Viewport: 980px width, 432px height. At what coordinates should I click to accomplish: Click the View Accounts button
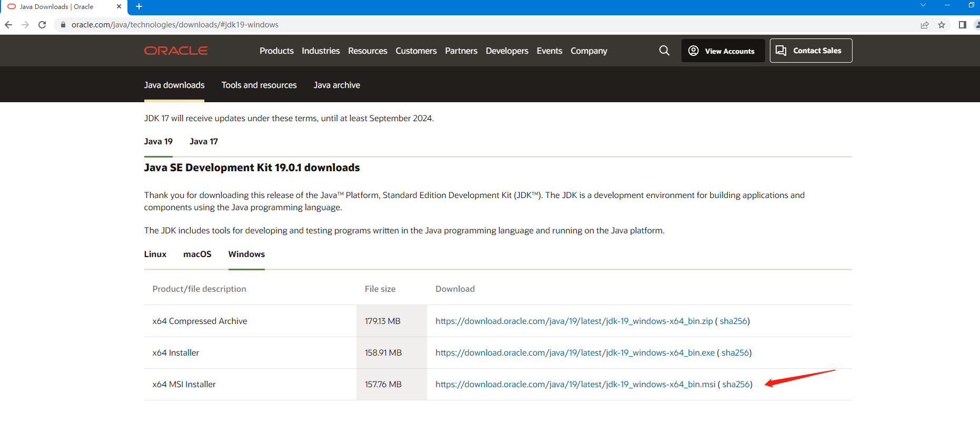coord(723,51)
